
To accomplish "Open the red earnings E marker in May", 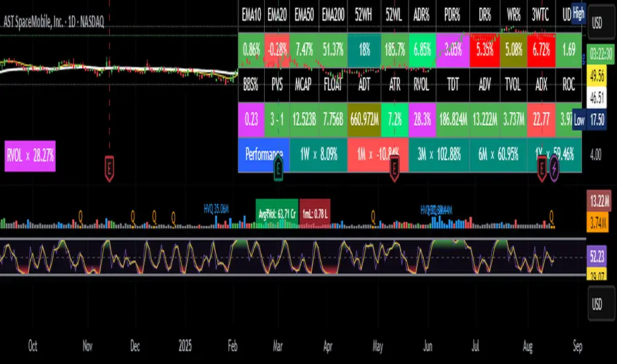I will click(395, 168).
